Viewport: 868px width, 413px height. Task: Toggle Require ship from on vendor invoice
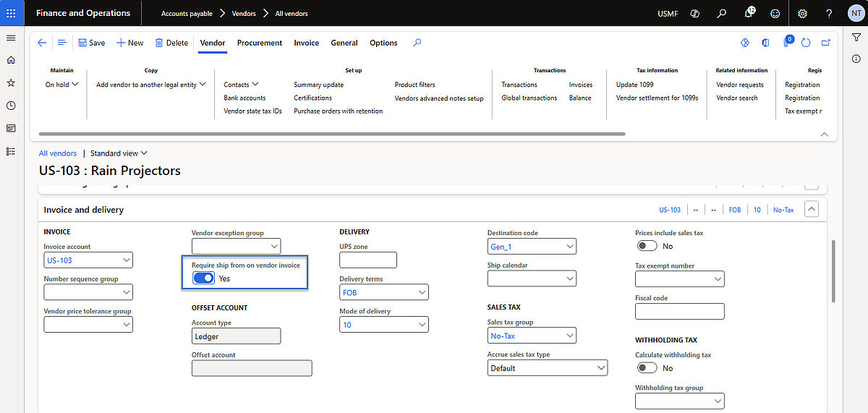[x=204, y=278]
